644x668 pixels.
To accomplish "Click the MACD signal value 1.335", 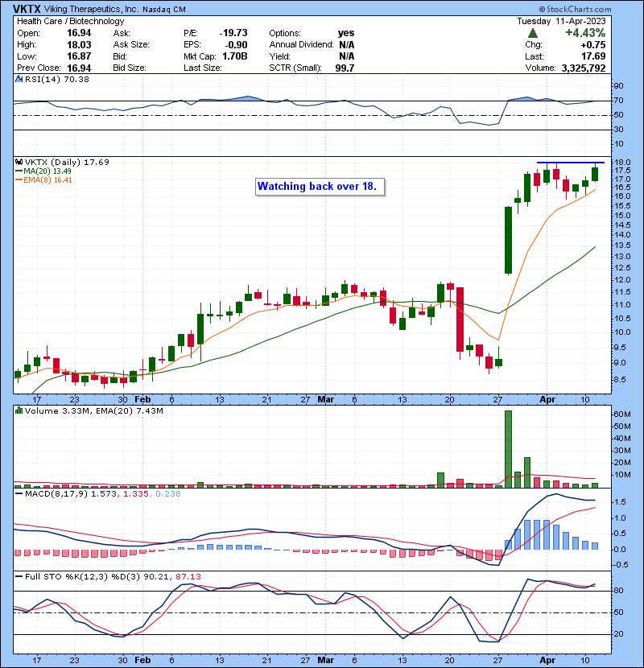I will pos(135,494).
